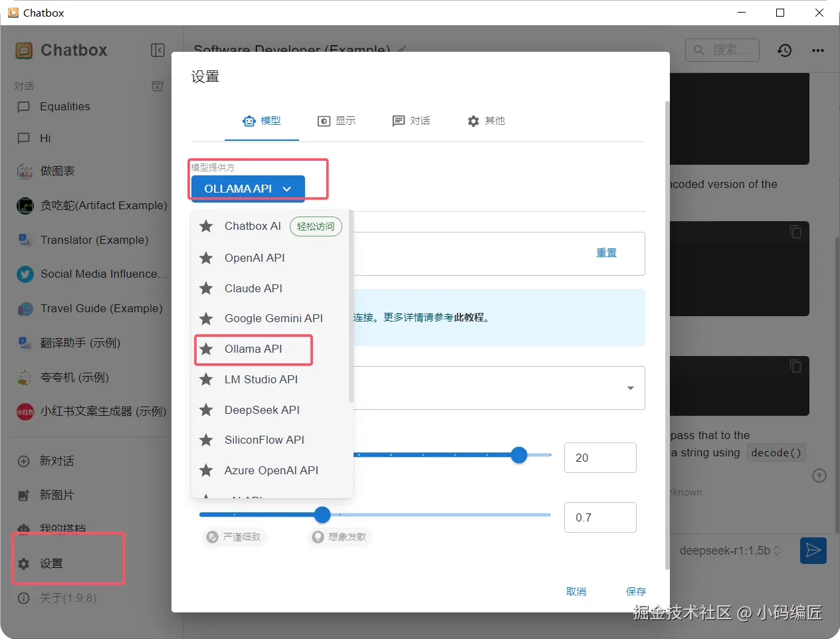Viewport: 840px width, 639px height.
Task: Open the 贪吃蛇(Artifact Example) conversation
Action: click(x=92, y=205)
